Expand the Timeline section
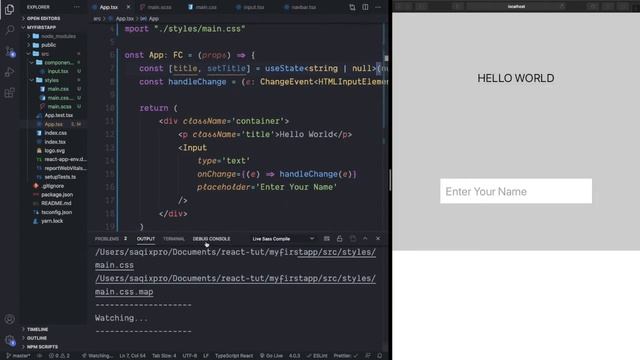The height and width of the screenshot is (360, 640). click(x=37, y=329)
